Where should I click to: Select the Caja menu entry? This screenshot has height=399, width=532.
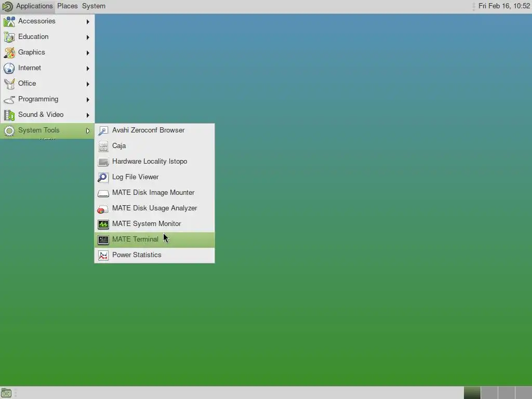pyautogui.click(x=154, y=146)
